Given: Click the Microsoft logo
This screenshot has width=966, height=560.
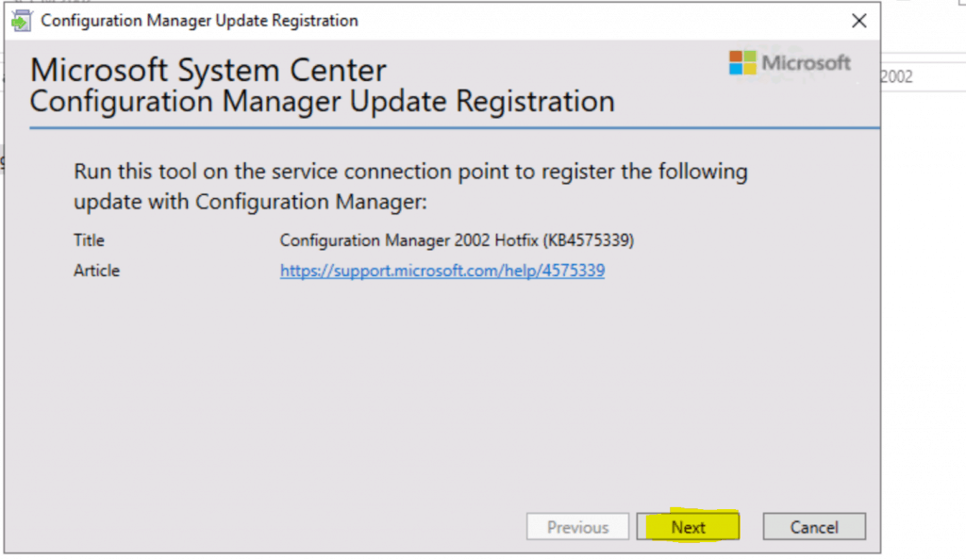Looking at the screenshot, I should 790,63.
